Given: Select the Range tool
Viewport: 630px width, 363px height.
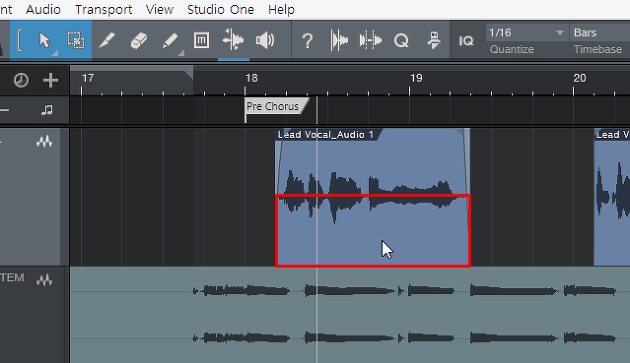Looking at the screenshot, I should 76,40.
